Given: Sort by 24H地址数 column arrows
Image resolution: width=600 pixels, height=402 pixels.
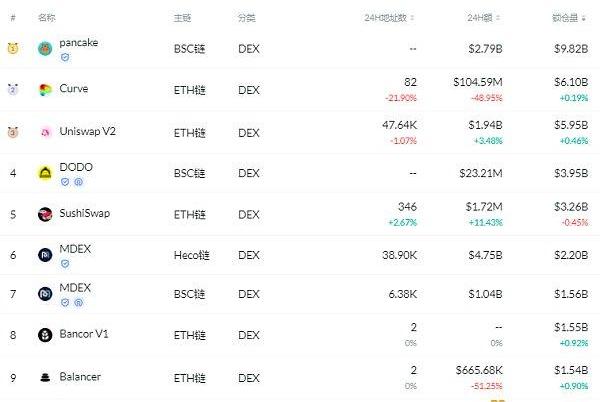Looking at the screenshot, I should [x=412, y=18].
